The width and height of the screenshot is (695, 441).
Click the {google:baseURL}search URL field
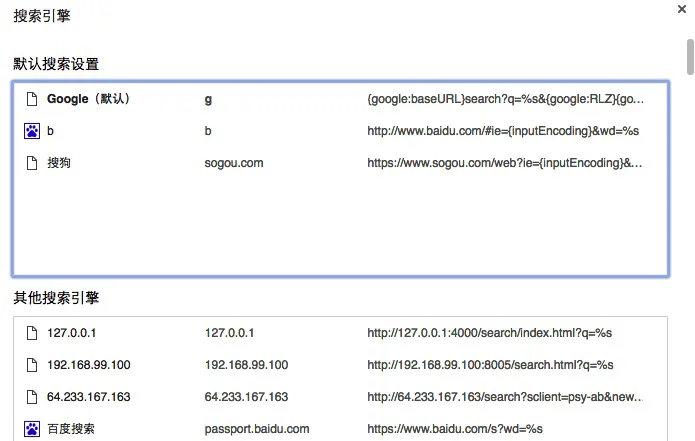505,99
